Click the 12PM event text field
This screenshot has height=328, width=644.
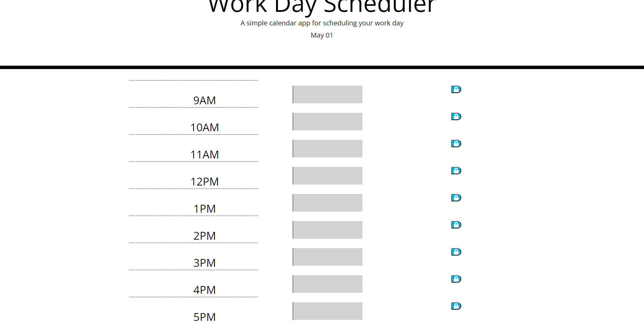click(x=327, y=175)
